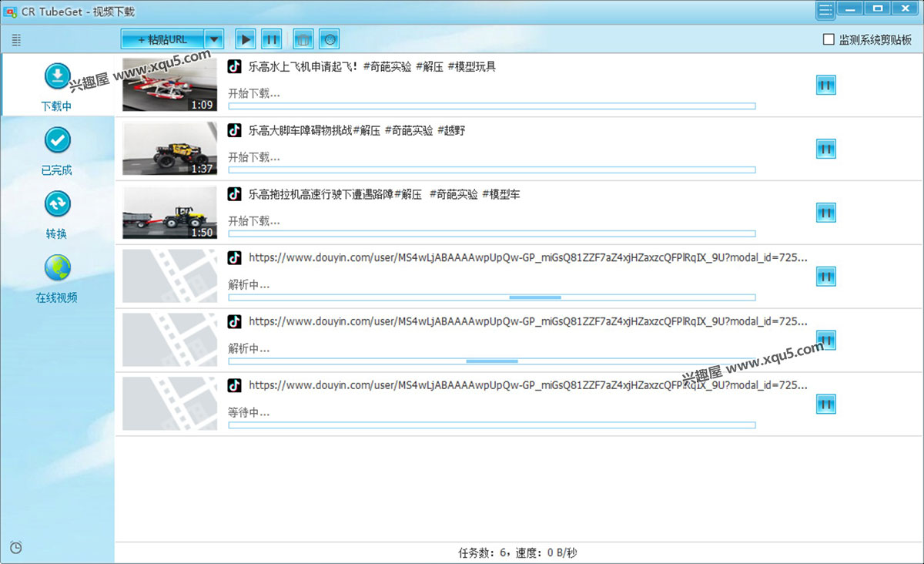Click status bar text 任务数：6，速度：0 B/秒
Viewport: 924px width, 564px height.
(518, 553)
